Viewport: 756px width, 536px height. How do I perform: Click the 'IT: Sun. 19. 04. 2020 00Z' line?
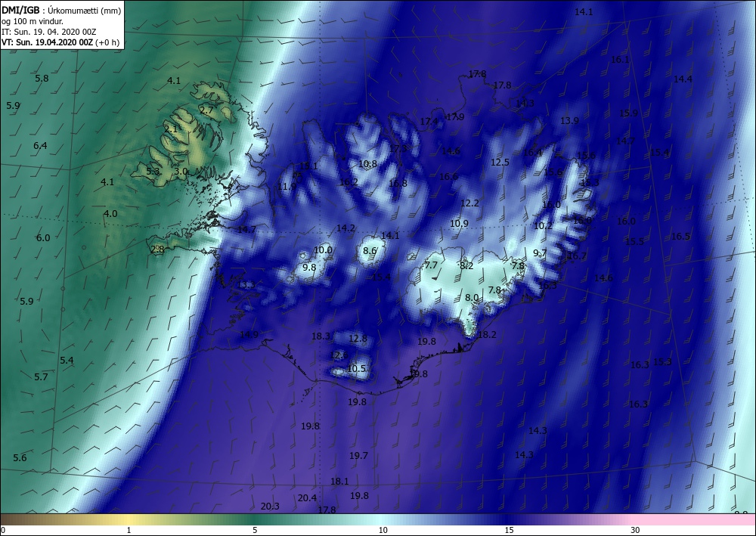tap(48, 32)
